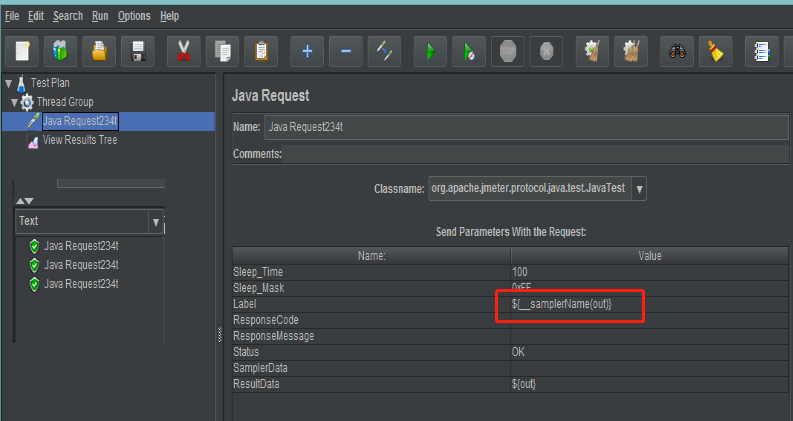Click the New test plan icon
793x421 pixels.
pyautogui.click(x=22, y=51)
